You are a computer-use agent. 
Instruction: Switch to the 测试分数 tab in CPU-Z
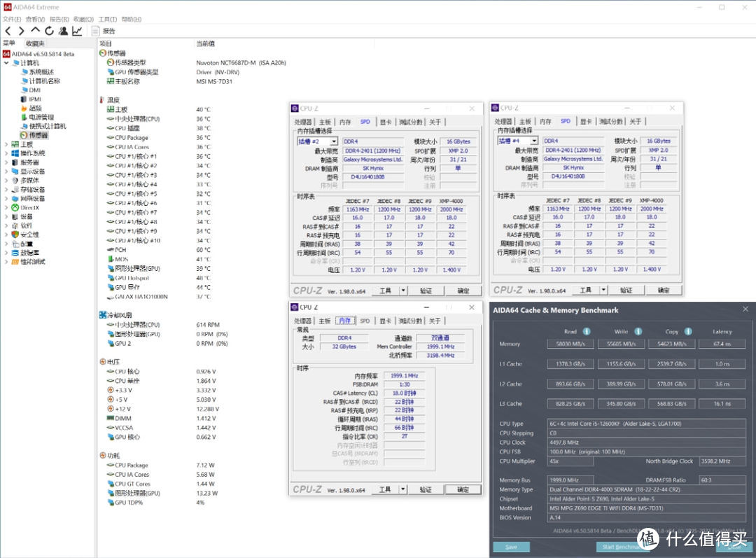410,122
